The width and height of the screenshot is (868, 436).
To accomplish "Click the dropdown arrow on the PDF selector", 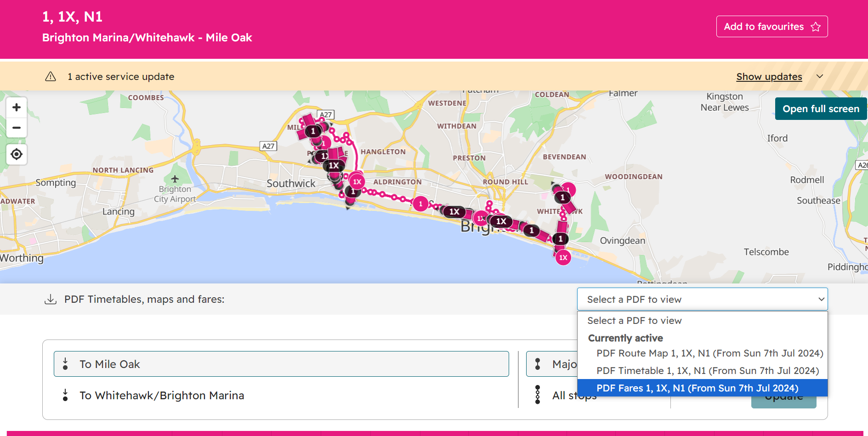I will [x=821, y=299].
